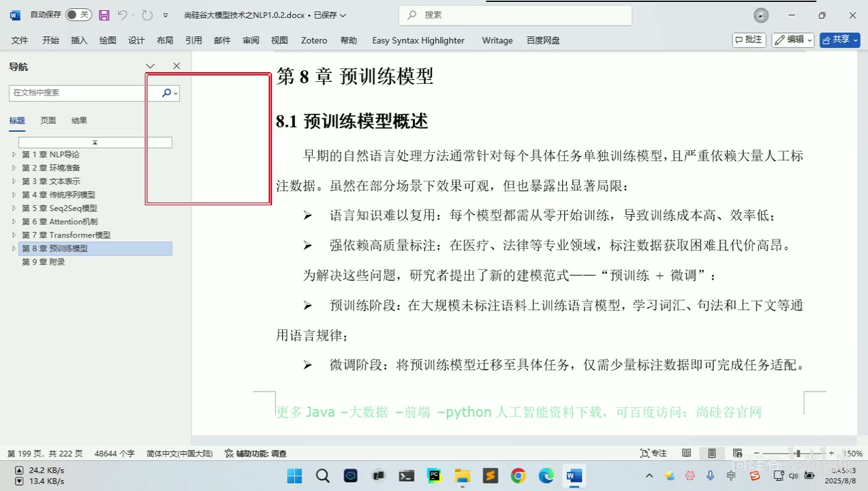This screenshot has height=491, width=868.
Task: Open the 引用 ribbon tab
Action: (193, 40)
